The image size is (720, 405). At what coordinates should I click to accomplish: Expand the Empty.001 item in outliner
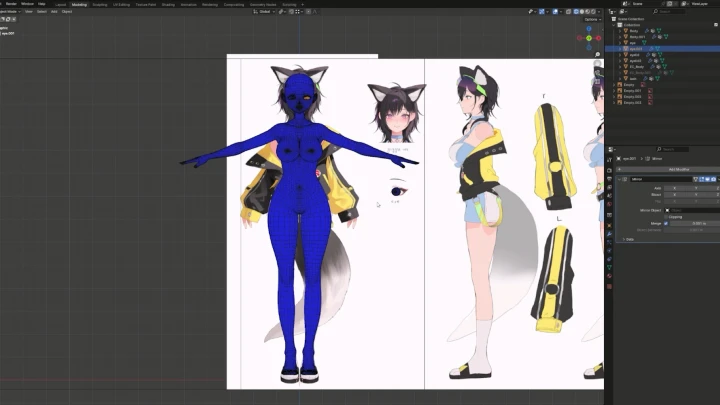coord(614,91)
